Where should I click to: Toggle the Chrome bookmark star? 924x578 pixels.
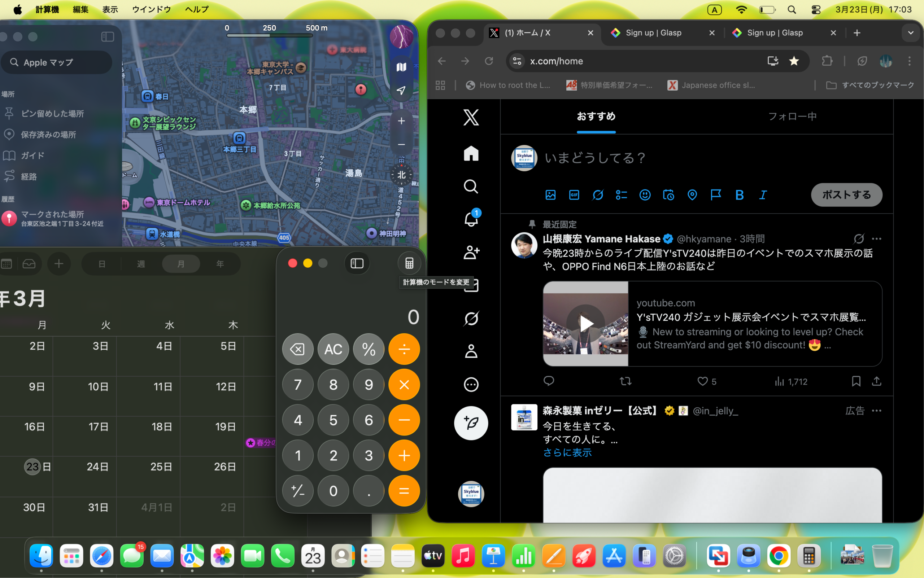click(794, 61)
